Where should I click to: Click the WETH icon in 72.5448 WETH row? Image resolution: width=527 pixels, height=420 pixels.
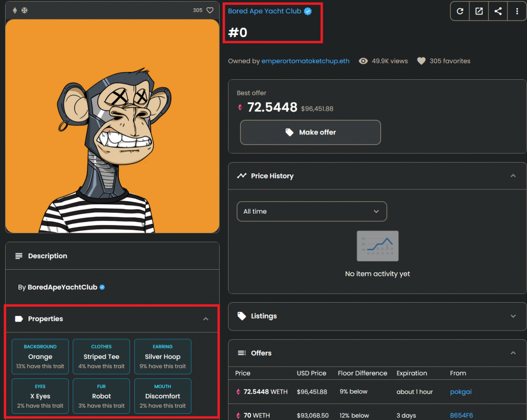pyautogui.click(x=238, y=392)
